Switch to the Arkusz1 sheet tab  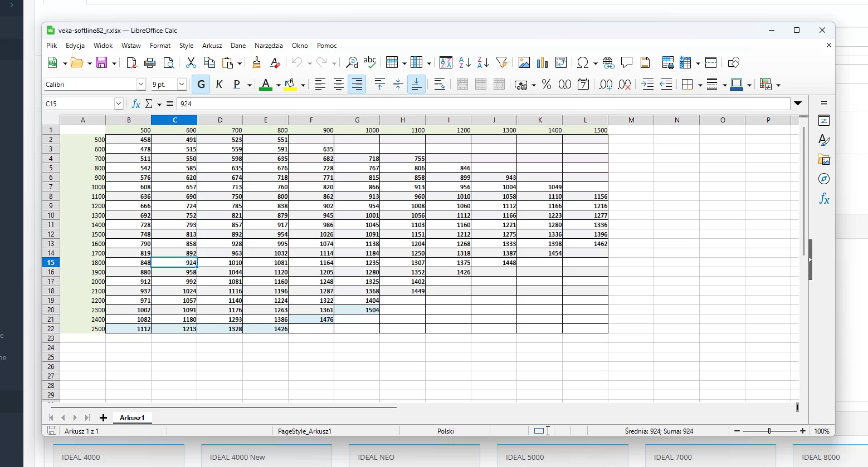tap(132, 417)
